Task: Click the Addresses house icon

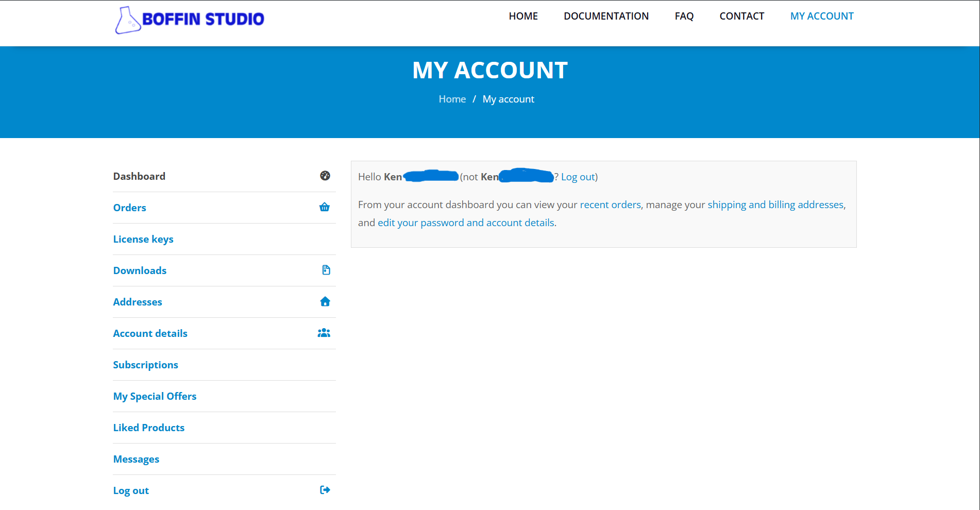Action: tap(325, 301)
